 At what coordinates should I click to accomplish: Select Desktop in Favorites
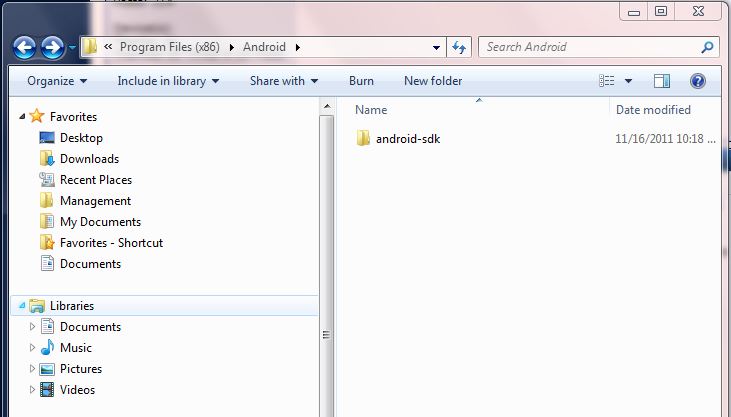click(80, 138)
